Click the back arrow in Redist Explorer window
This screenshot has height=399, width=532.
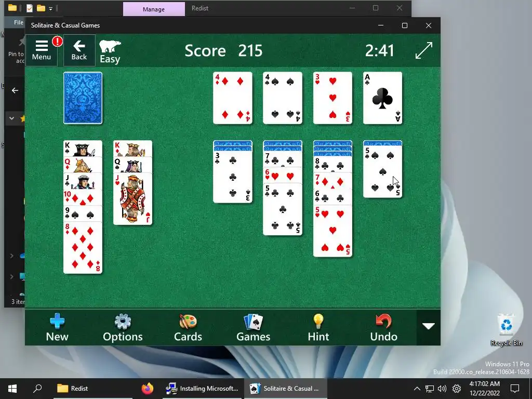point(15,90)
